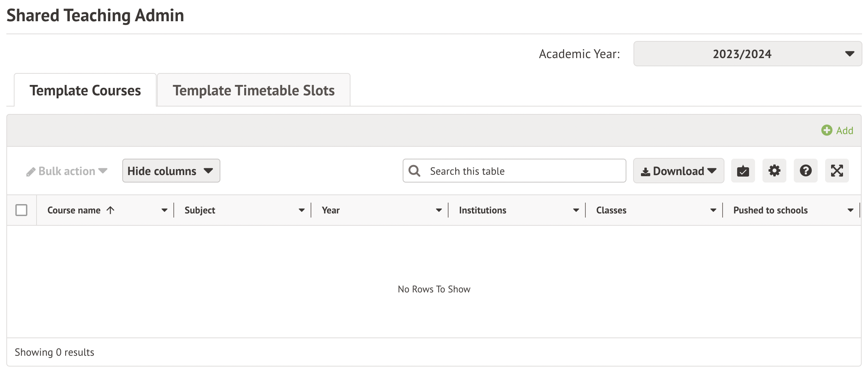The height and width of the screenshot is (371, 868).
Task: Click the Bulk action pencil icon
Action: click(x=31, y=172)
